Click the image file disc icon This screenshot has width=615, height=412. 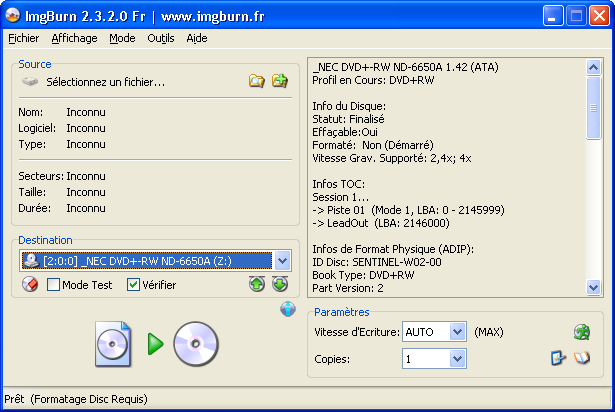113,344
